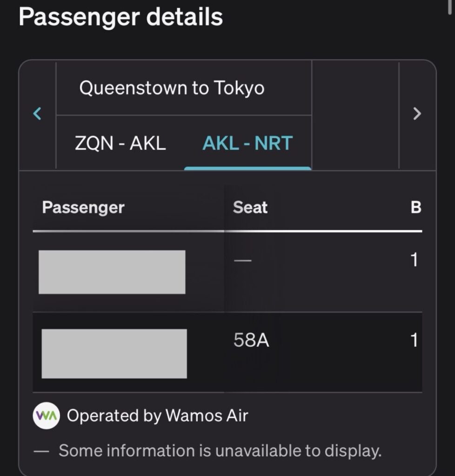The height and width of the screenshot is (476, 455).
Task: Click the bag count in the 58A row
Action: pyautogui.click(x=414, y=341)
